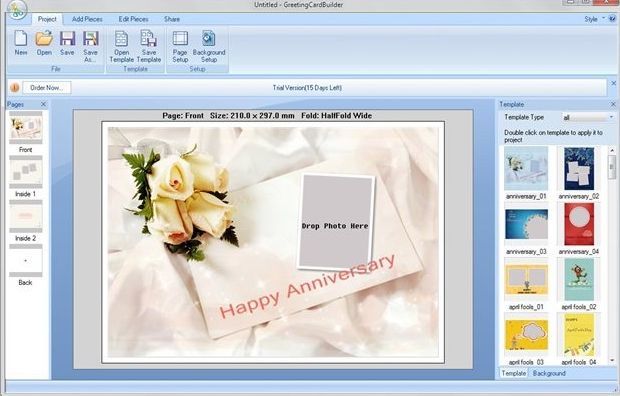Switch to the Background panel tab
Screen dimensions: 620x396
549,373
